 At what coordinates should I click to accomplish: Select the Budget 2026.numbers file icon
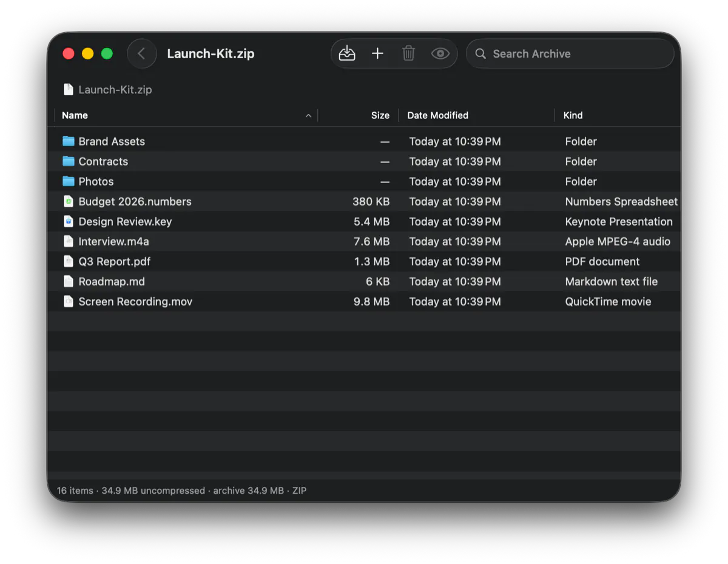point(69,201)
